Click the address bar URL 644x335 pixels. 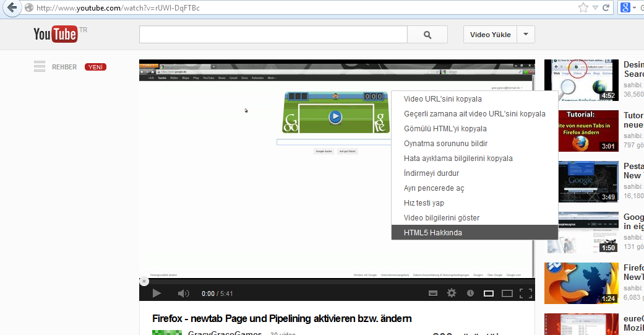tap(118, 8)
